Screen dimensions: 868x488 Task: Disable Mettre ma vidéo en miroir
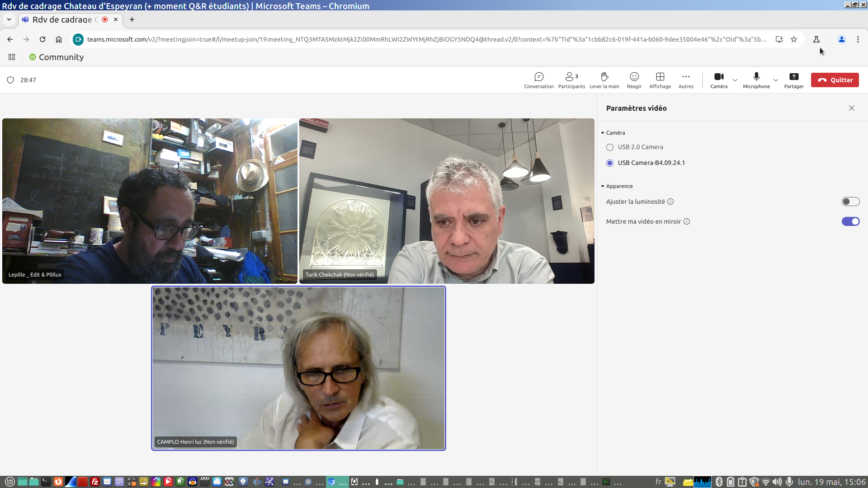850,221
